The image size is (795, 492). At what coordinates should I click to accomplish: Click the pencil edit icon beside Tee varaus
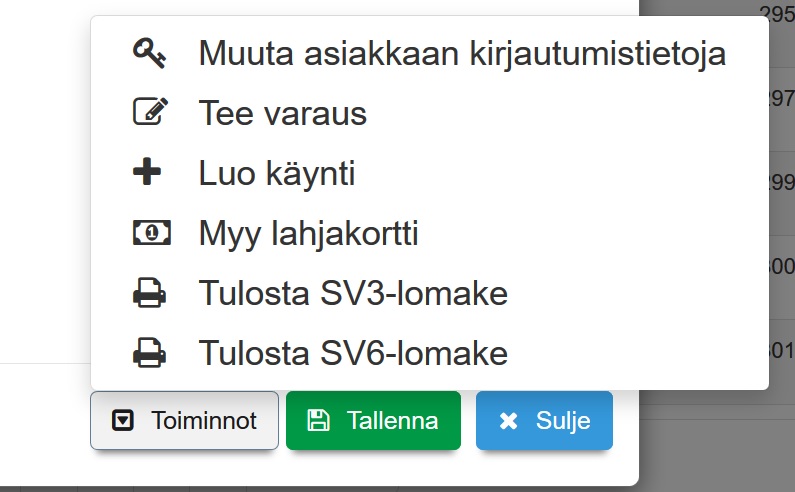pyautogui.click(x=150, y=112)
